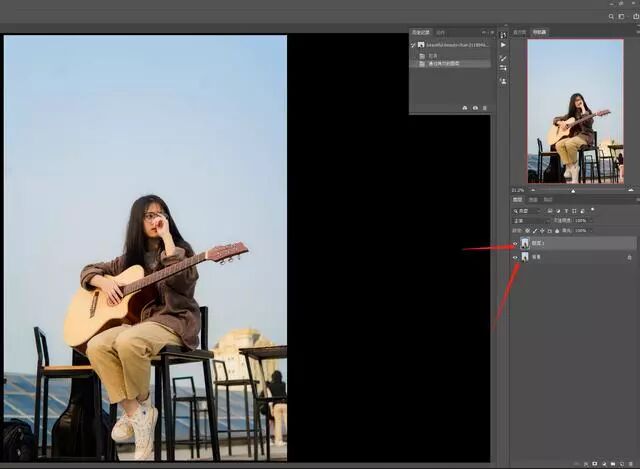
Task: Open History panel flyout menu
Action: 492,32
